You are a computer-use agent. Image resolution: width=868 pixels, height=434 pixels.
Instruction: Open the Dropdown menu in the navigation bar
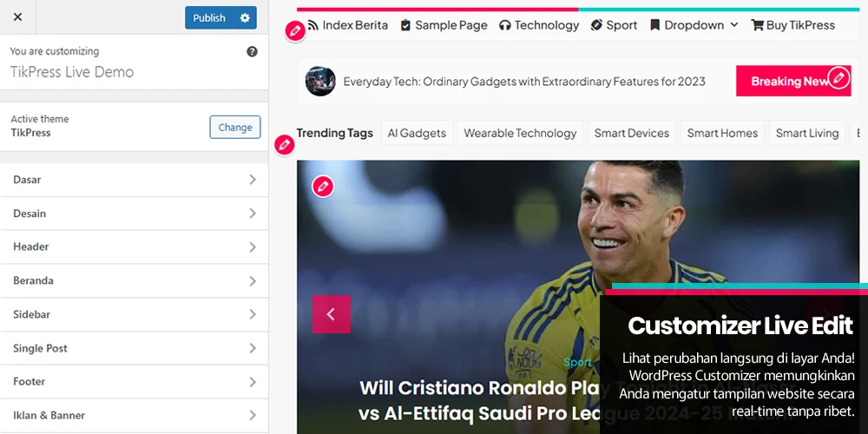click(x=694, y=25)
